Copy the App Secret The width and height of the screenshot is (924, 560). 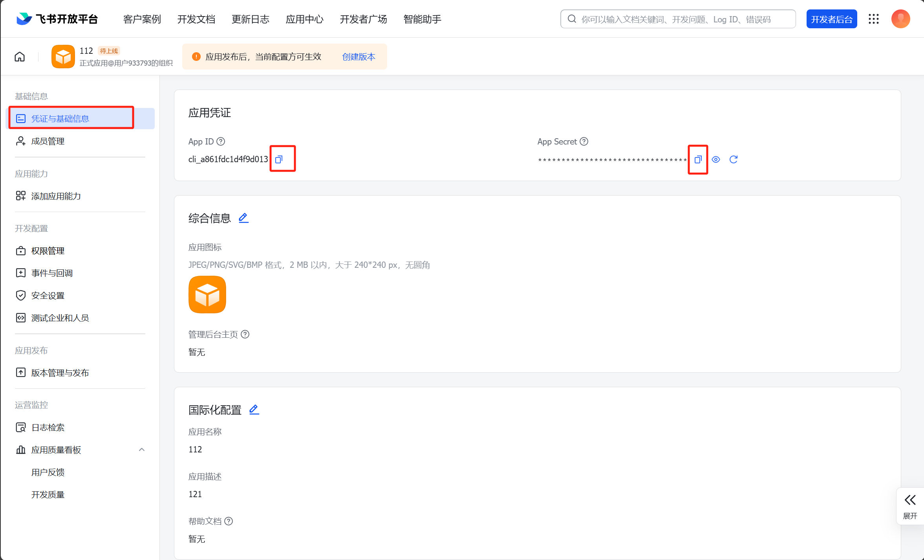(698, 159)
